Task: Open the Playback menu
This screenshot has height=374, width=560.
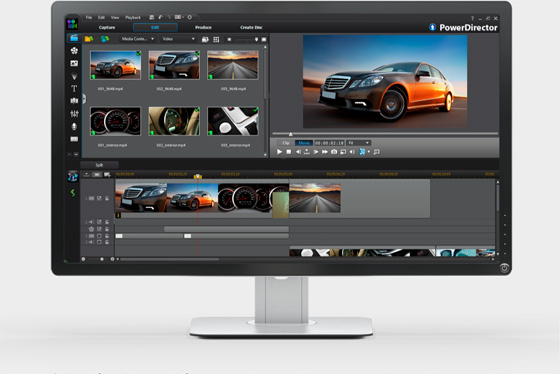Action: tap(133, 17)
